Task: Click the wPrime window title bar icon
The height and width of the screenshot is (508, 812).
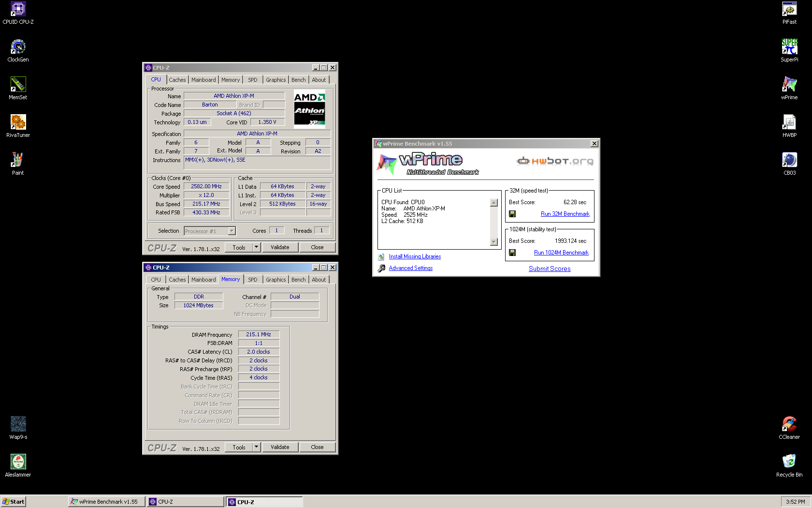Action: coord(378,144)
